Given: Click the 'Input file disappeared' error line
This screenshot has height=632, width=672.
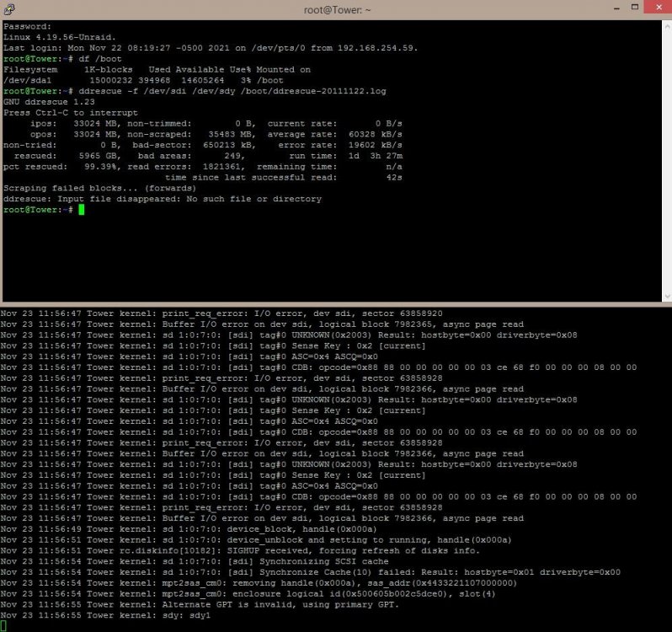Looking at the screenshot, I should pos(163,199).
